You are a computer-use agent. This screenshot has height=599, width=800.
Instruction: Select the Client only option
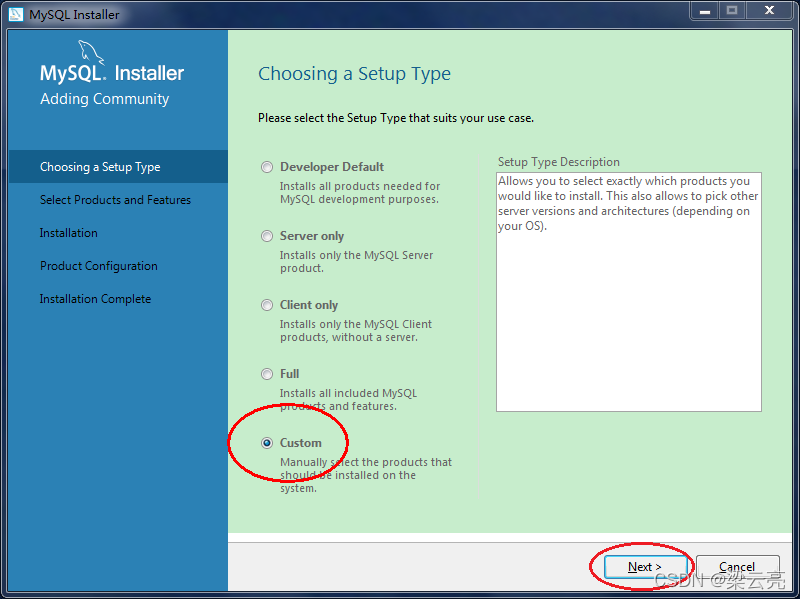coord(266,305)
